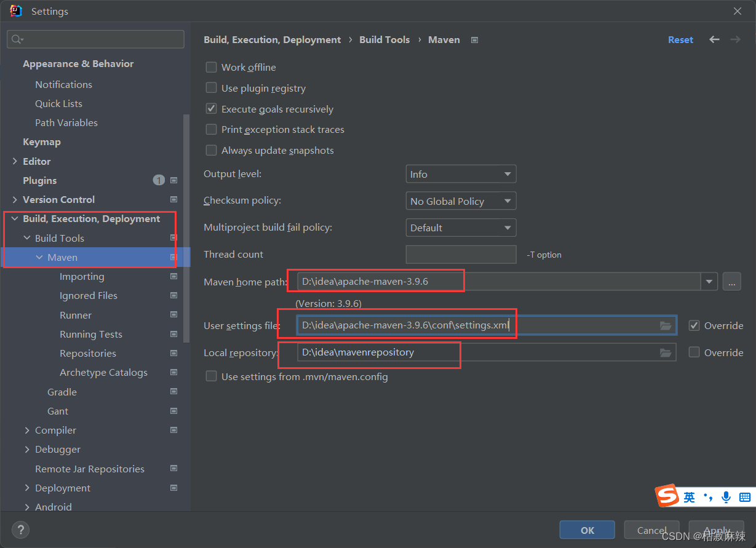This screenshot has height=548, width=756.
Task: Click project-level icon beside Version Control
Action: [x=174, y=199]
